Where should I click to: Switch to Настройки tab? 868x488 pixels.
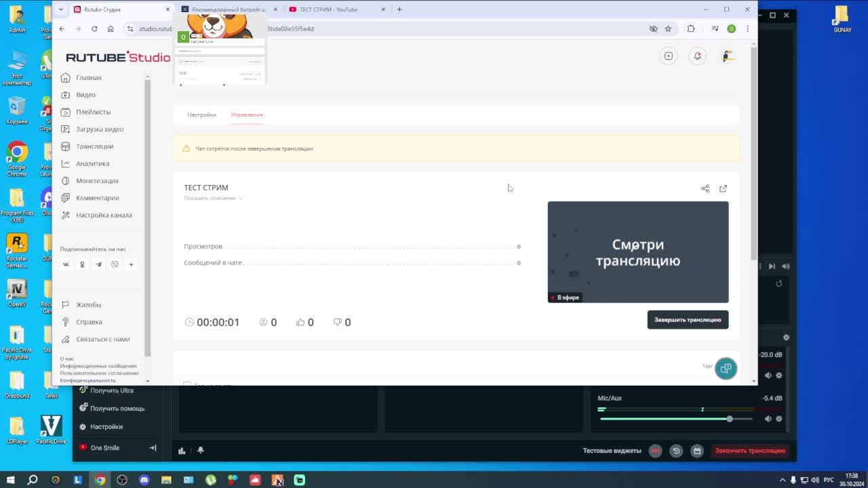(202, 115)
